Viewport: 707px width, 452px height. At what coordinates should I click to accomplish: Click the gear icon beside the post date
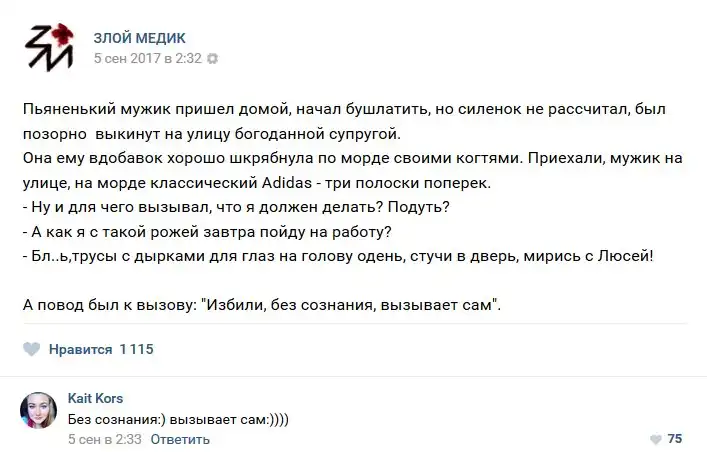212,59
